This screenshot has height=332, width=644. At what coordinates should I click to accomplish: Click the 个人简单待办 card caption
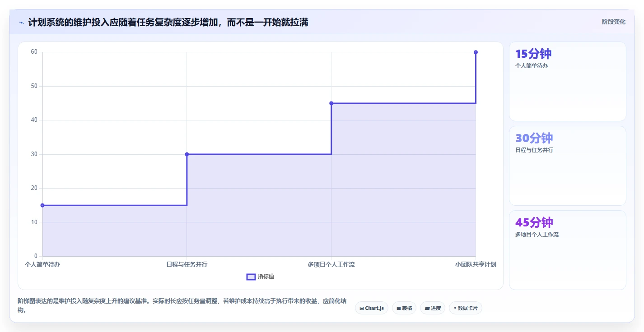(532, 65)
